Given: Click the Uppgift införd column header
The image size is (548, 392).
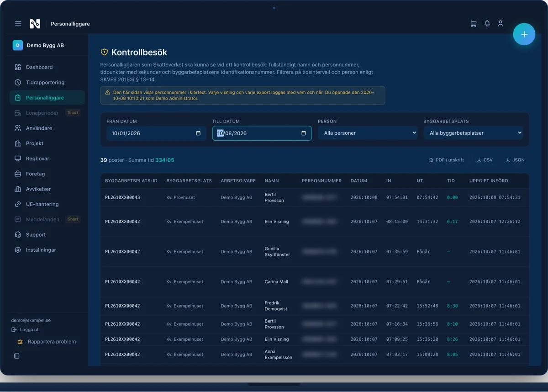Looking at the screenshot, I should click(489, 181).
